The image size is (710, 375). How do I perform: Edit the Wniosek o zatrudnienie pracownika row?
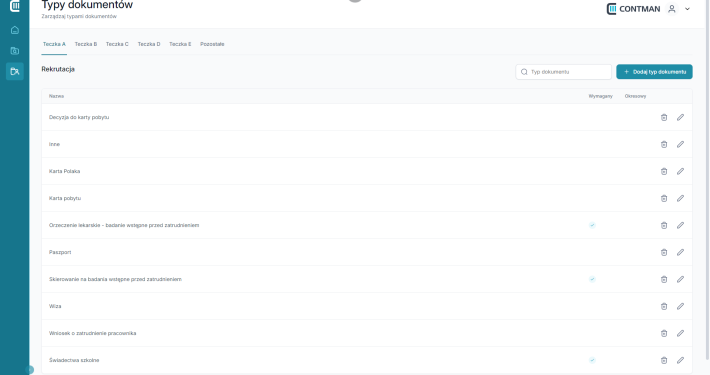[680, 333]
